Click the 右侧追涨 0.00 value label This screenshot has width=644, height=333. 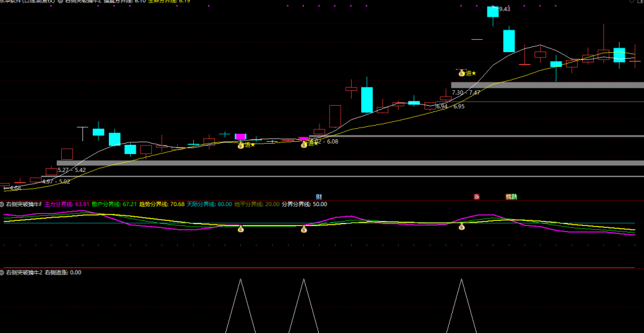coord(63,272)
